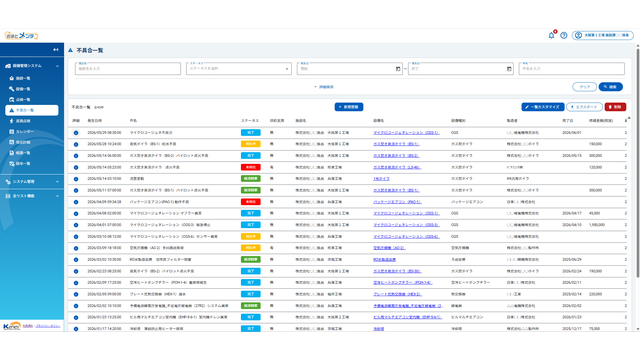Click the 新規登録 button
640x360 pixels.
[349, 107]
